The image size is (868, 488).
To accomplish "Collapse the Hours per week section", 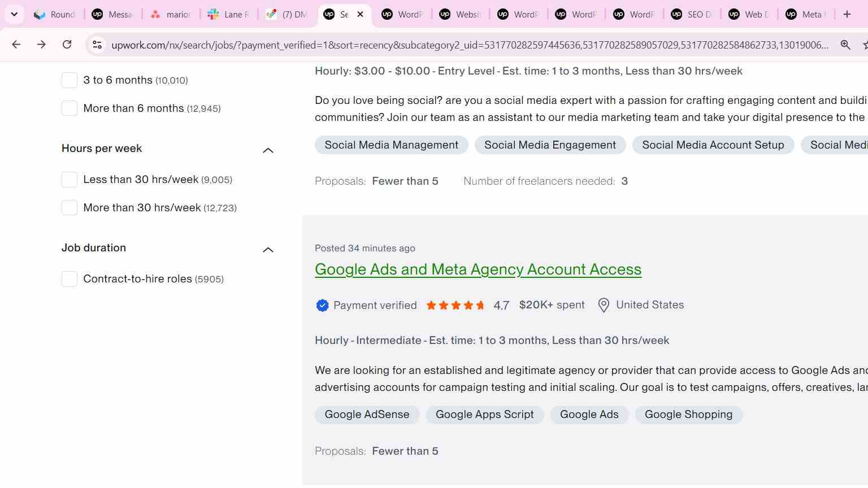I will pyautogui.click(x=268, y=150).
